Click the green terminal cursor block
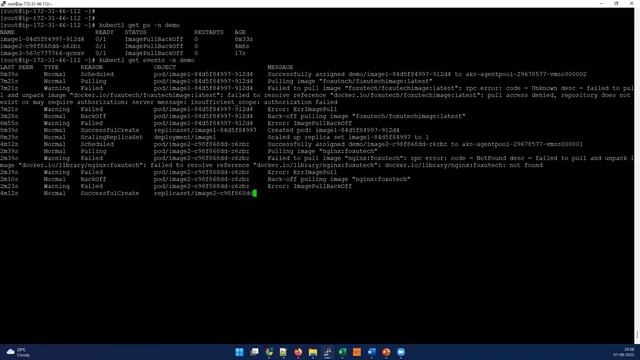The height and width of the screenshot is (360, 640). [x=255, y=193]
